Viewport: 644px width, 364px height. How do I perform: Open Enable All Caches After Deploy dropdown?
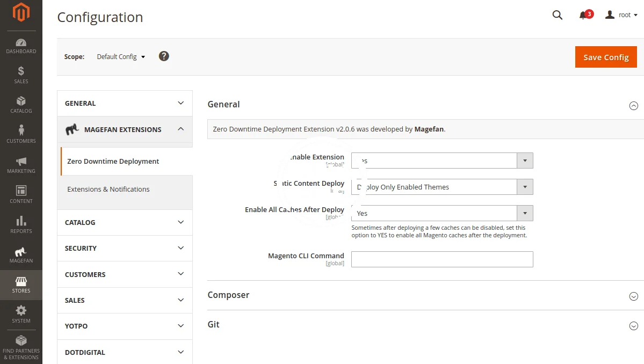(442, 213)
